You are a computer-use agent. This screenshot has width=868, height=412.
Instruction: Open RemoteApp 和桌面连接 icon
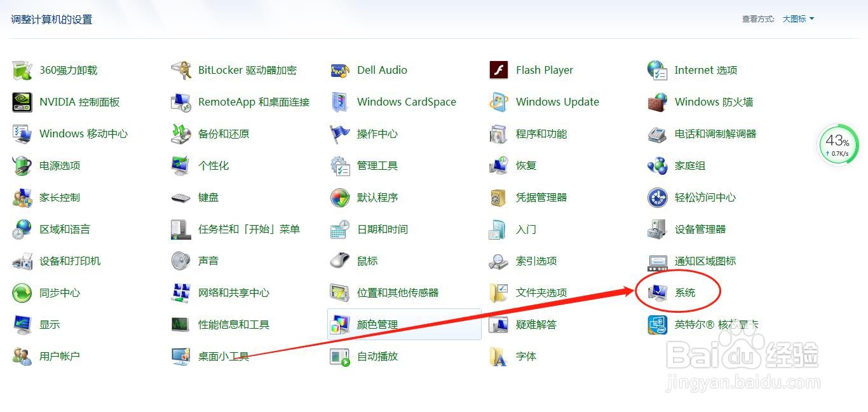click(181, 102)
